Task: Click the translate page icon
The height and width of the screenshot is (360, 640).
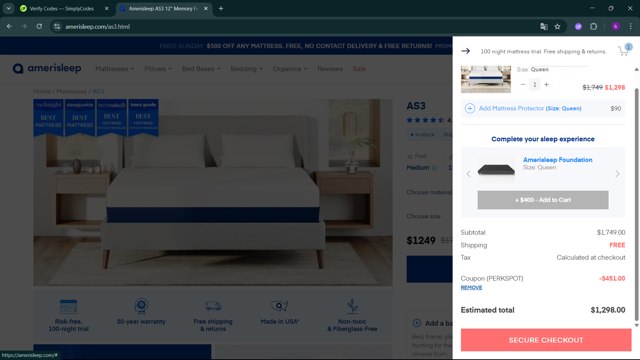Action: [x=544, y=27]
